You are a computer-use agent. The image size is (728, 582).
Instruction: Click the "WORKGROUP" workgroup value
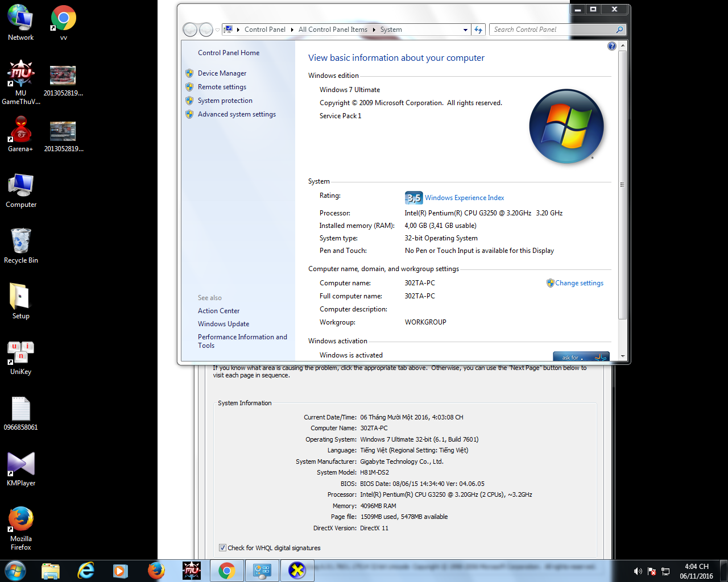tap(425, 322)
